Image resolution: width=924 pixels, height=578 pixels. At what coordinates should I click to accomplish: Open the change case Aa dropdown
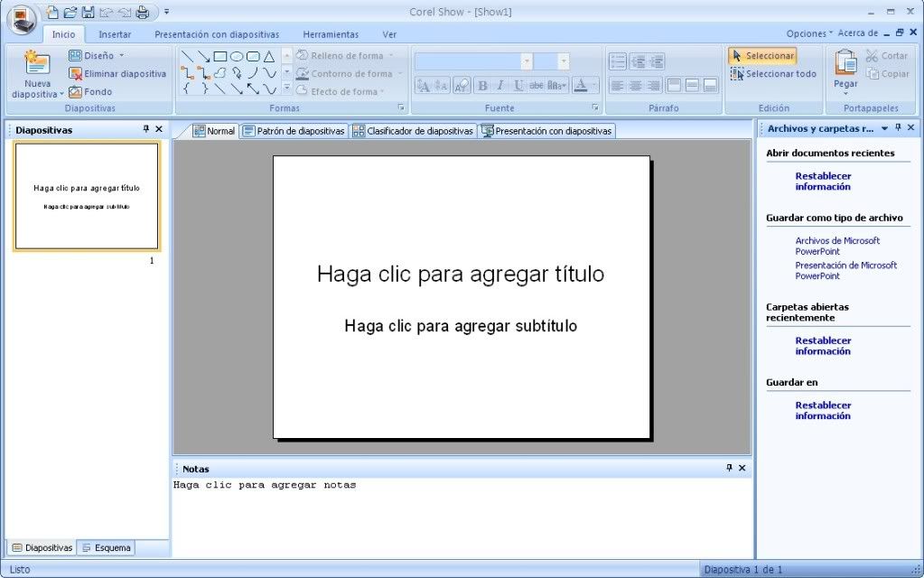tap(557, 86)
